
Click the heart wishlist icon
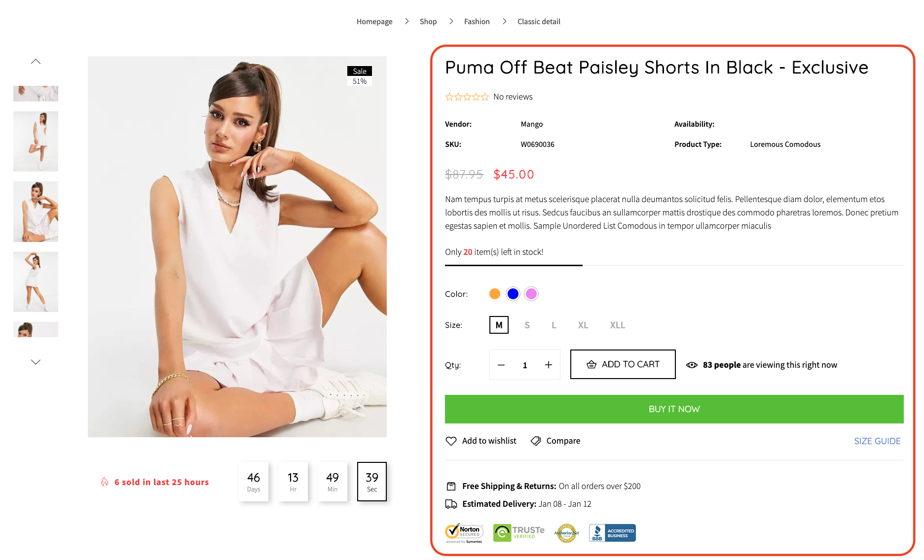(451, 441)
